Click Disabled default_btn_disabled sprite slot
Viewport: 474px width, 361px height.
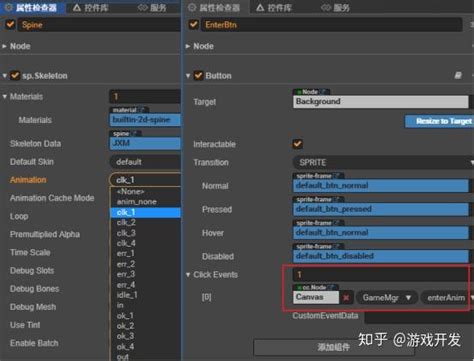click(381, 256)
